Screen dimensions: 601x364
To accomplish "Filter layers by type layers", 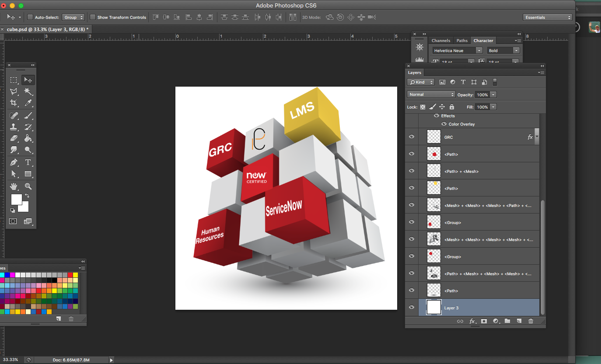I will [x=463, y=82].
